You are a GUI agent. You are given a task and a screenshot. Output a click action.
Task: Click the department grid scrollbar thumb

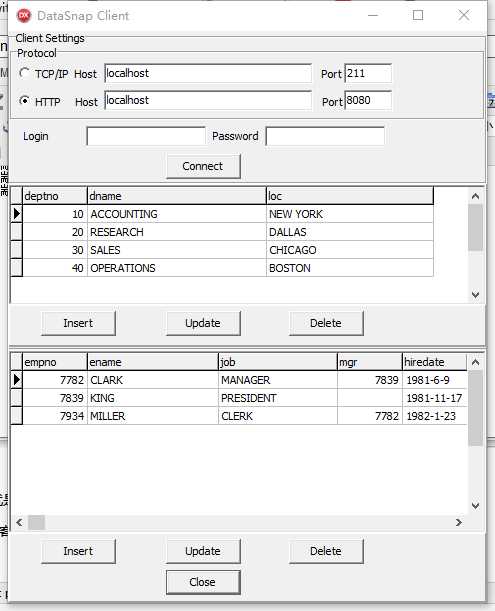[x=475, y=228]
